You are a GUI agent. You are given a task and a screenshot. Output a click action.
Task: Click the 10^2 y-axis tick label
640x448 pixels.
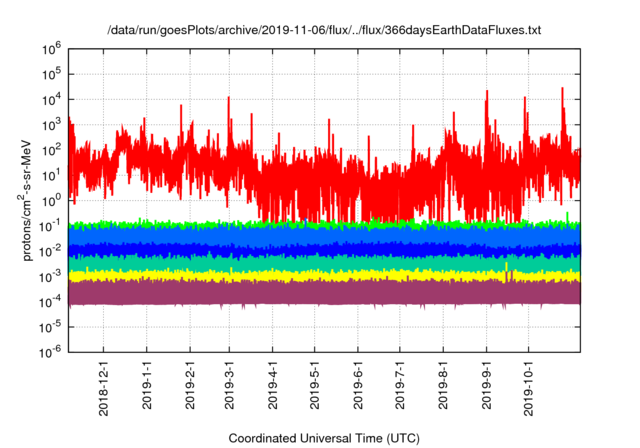tap(51, 150)
